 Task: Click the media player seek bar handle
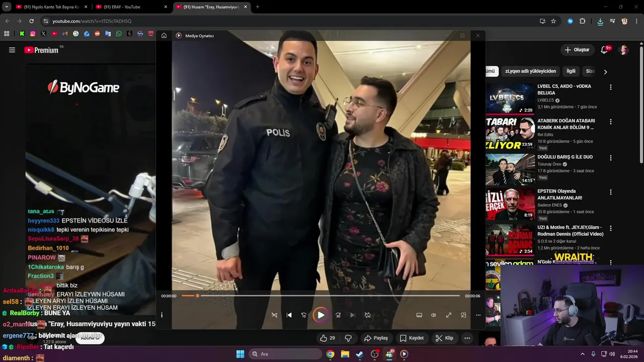(197, 296)
